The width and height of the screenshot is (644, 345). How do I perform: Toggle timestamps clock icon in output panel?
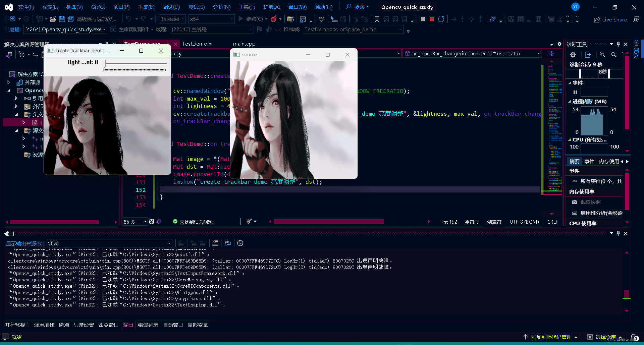point(240,243)
